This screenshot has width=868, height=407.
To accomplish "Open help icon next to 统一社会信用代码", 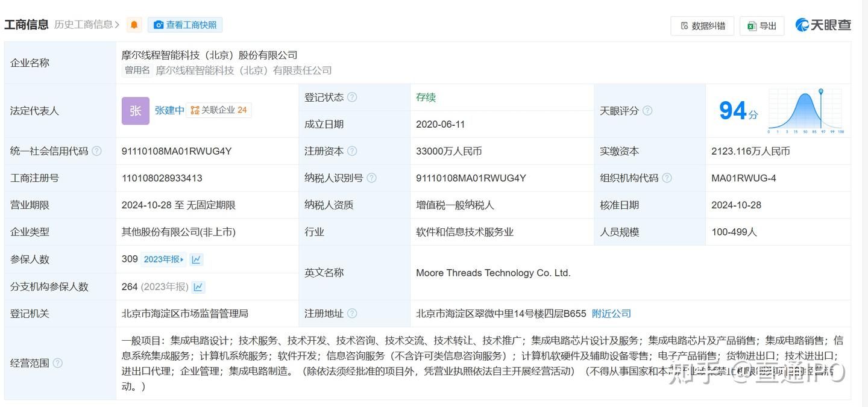I will pyautogui.click(x=96, y=151).
